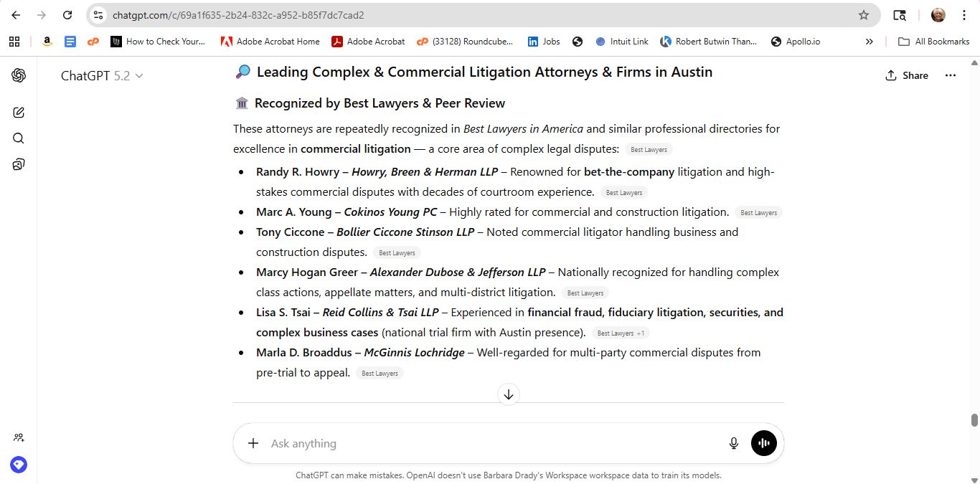
Task: Open the LinkedIn Jobs bookmark
Action: (544, 42)
